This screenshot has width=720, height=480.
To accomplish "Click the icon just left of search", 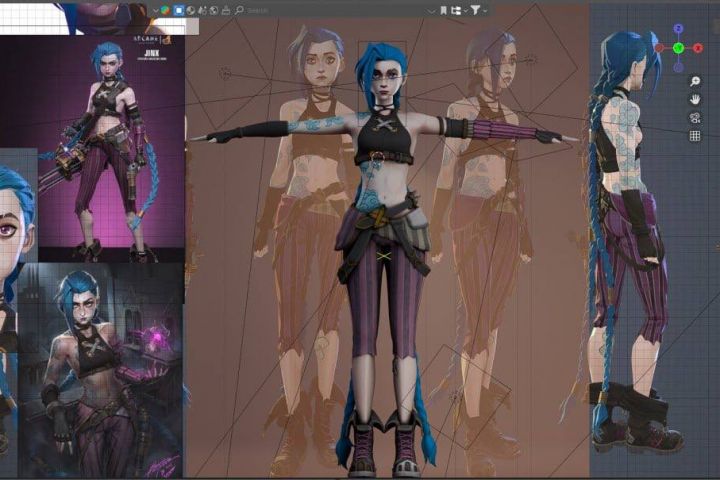I will pyautogui.click(x=226, y=10).
